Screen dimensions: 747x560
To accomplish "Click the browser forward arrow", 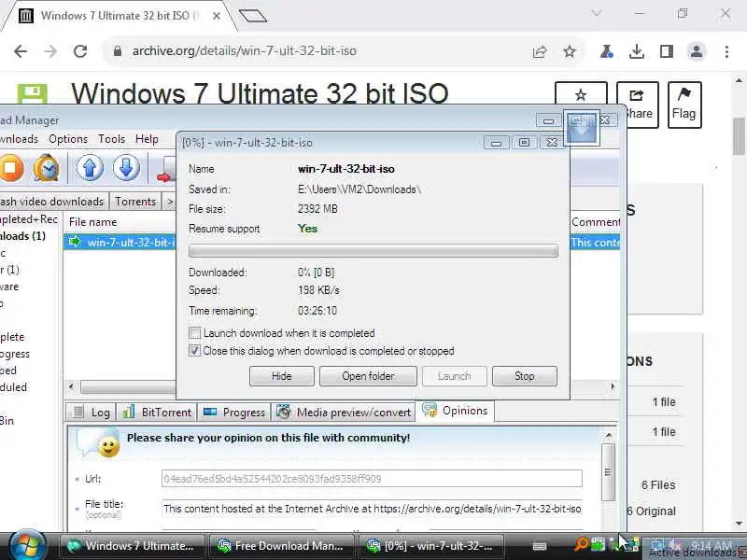I will click(x=50, y=51).
